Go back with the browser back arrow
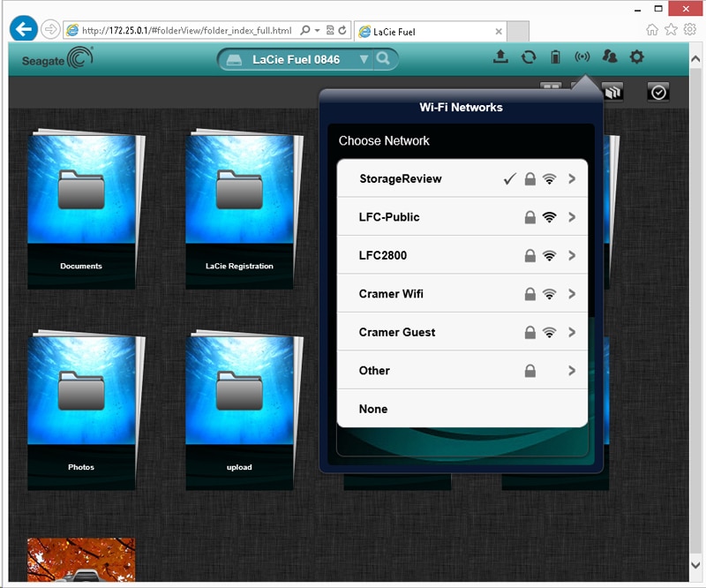 24,29
